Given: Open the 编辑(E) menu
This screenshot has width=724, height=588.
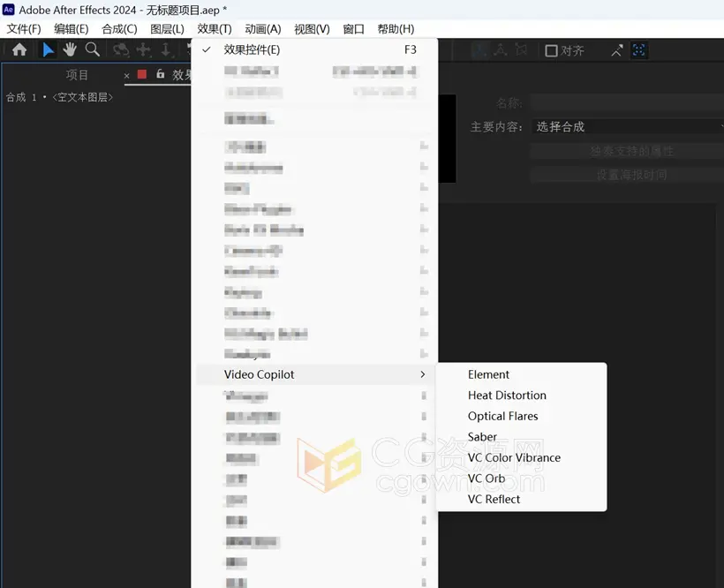Looking at the screenshot, I should point(72,29).
